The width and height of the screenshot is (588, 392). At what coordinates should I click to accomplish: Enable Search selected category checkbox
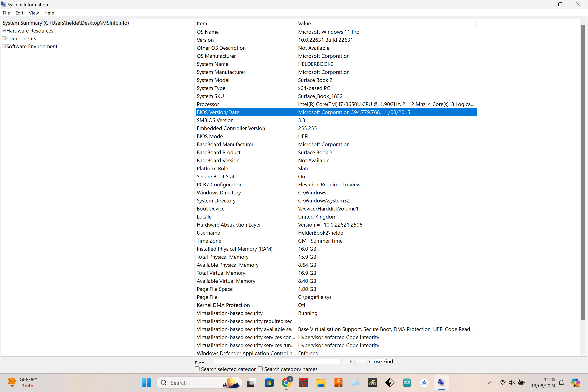[x=197, y=369]
